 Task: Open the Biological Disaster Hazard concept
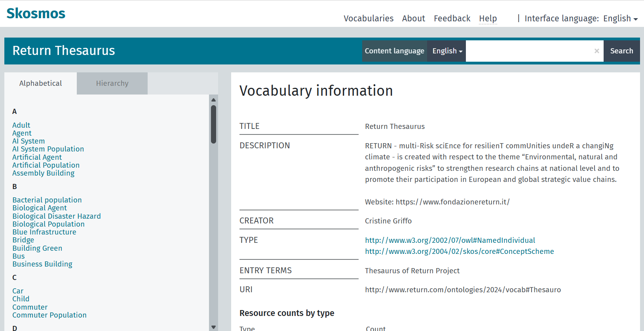[57, 216]
